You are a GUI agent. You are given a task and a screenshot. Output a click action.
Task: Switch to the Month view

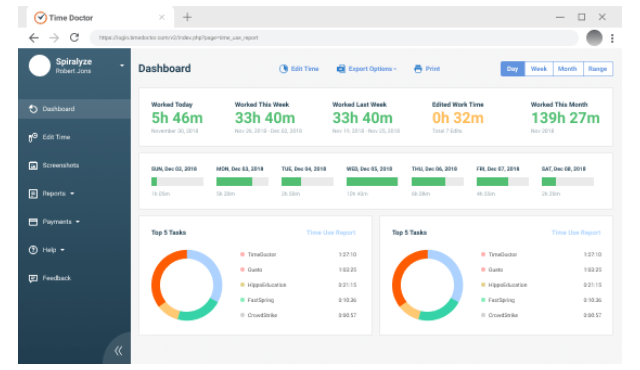point(568,69)
